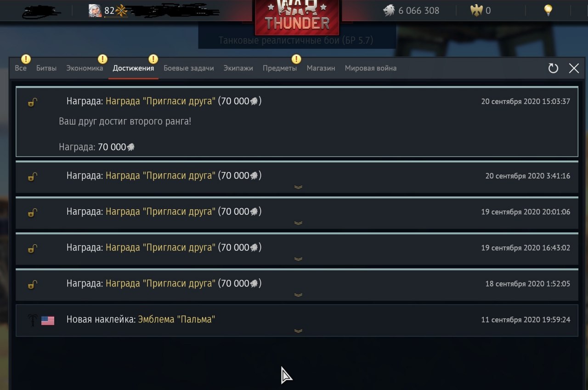This screenshot has height=390, width=588.
Task: Click the lightbulb hints icon
Action: tap(548, 10)
